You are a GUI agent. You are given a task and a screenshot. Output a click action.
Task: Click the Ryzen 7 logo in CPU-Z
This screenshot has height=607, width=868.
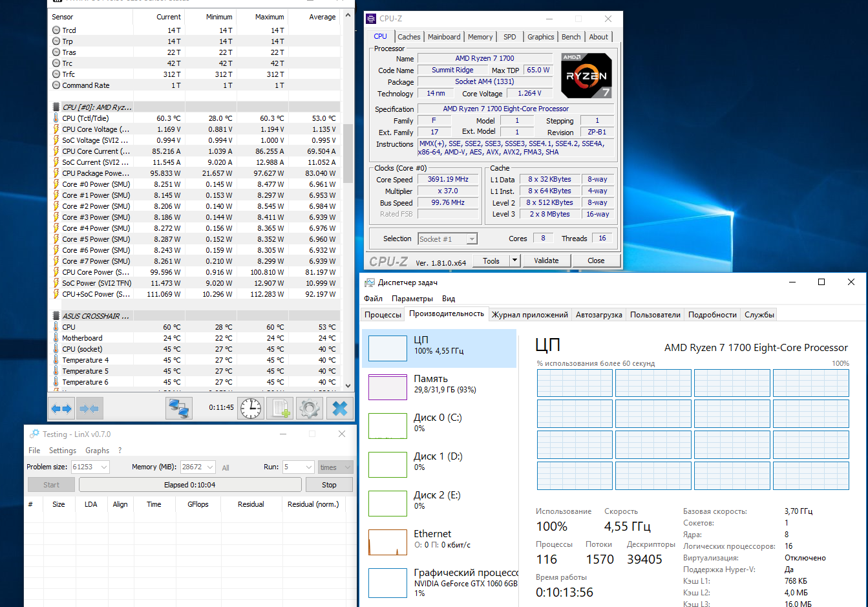click(x=586, y=76)
